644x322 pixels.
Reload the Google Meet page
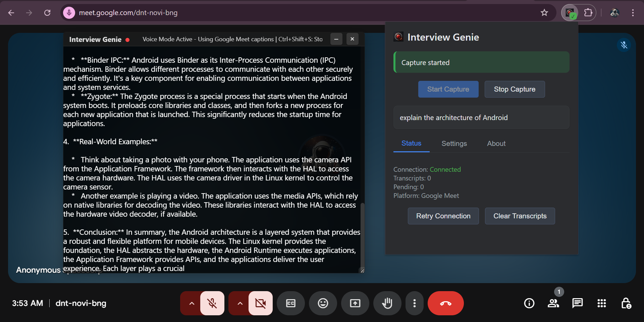click(47, 13)
